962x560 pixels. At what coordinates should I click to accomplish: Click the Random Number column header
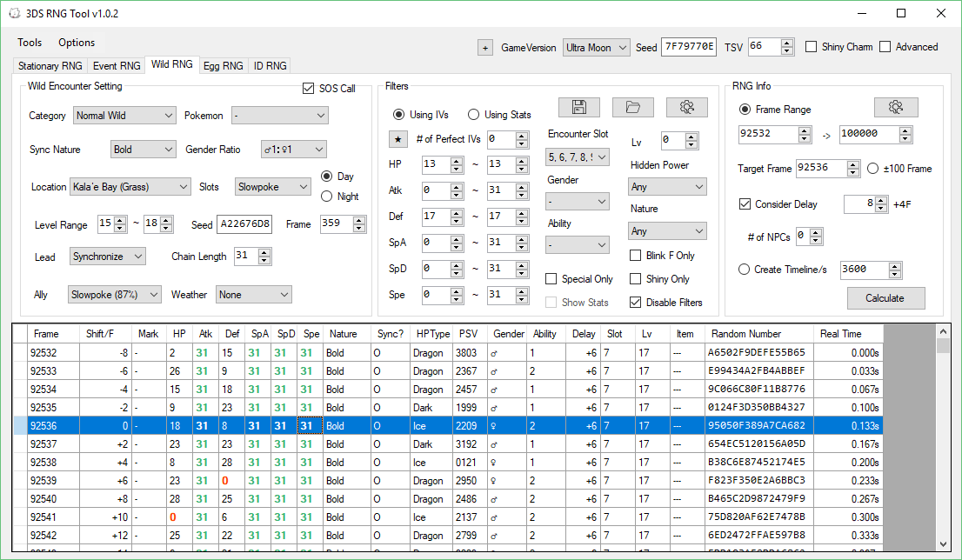pyautogui.click(x=759, y=334)
